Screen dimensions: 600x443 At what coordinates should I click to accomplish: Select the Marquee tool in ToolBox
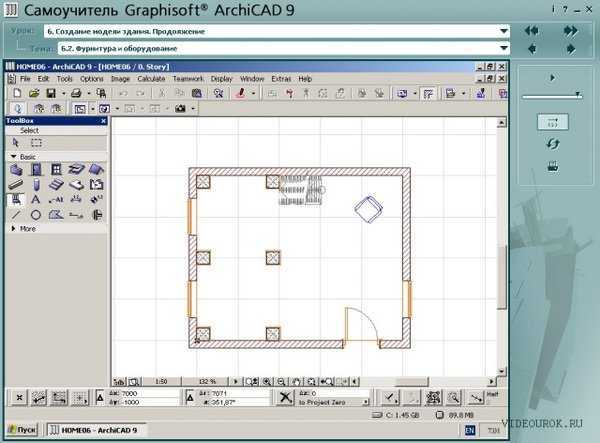[x=36, y=143]
